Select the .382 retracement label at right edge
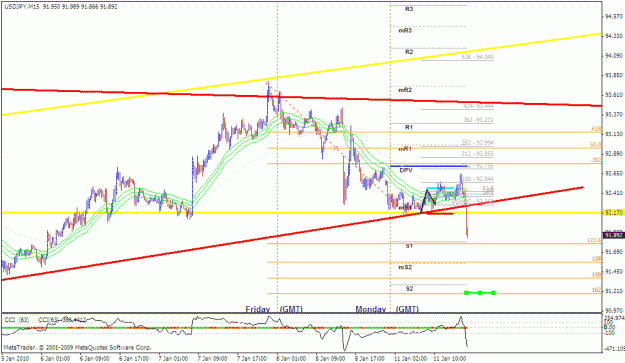Viewport: 625px width, 363px height. click(x=596, y=160)
